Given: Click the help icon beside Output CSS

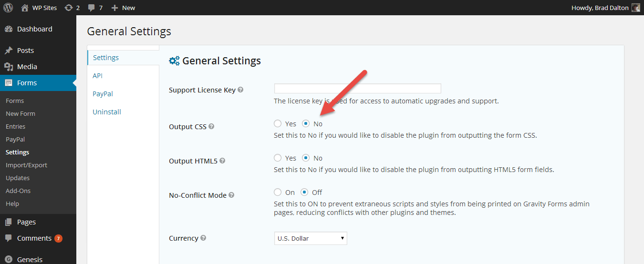Looking at the screenshot, I should tap(211, 126).
